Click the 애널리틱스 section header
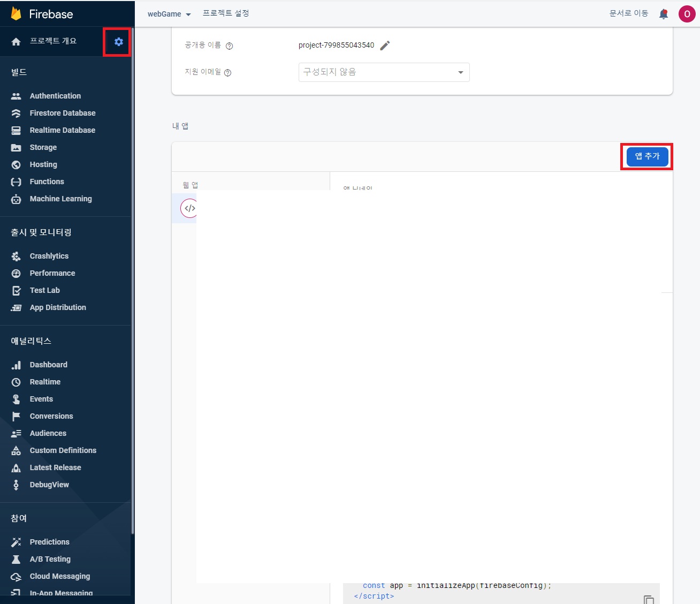 click(x=31, y=341)
